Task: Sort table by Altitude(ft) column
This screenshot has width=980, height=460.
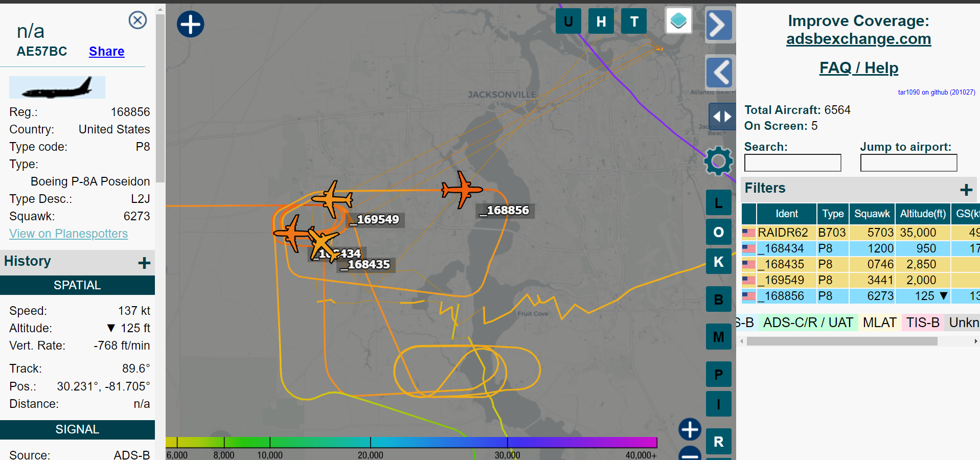Action: coord(923,214)
